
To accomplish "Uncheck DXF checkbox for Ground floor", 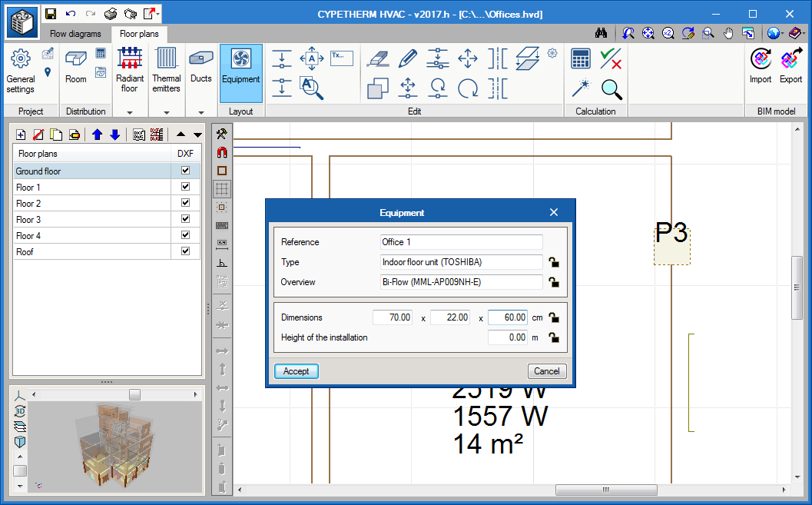I will point(185,171).
